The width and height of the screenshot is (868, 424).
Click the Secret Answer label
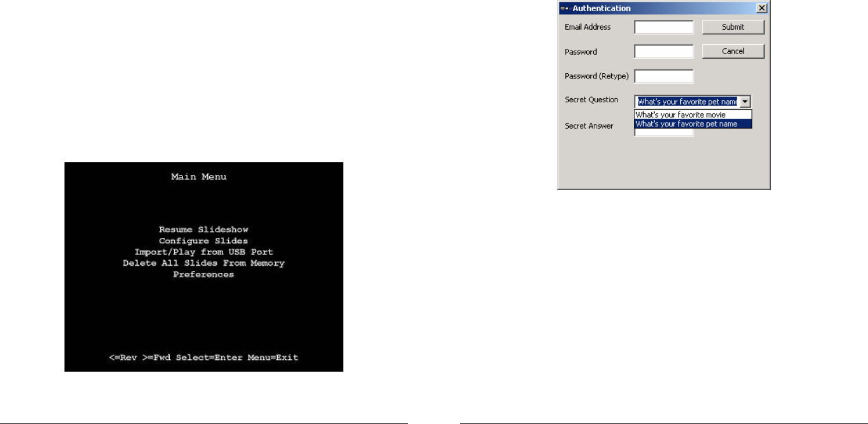coord(589,126)
